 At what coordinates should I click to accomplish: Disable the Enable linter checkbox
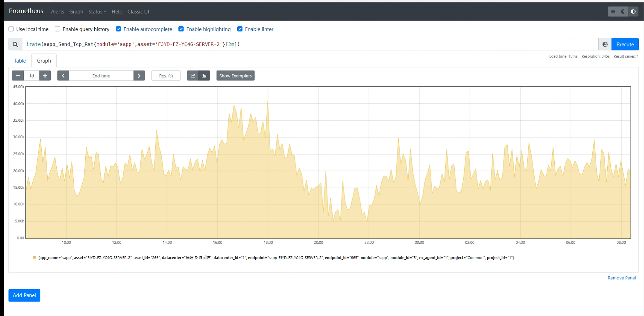click(x=240, y=29)
